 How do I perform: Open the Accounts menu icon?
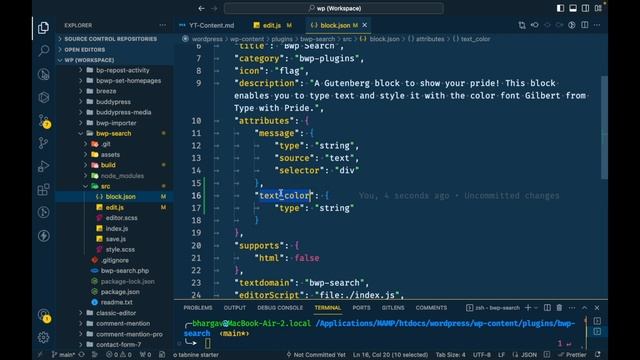pos(43,315)
